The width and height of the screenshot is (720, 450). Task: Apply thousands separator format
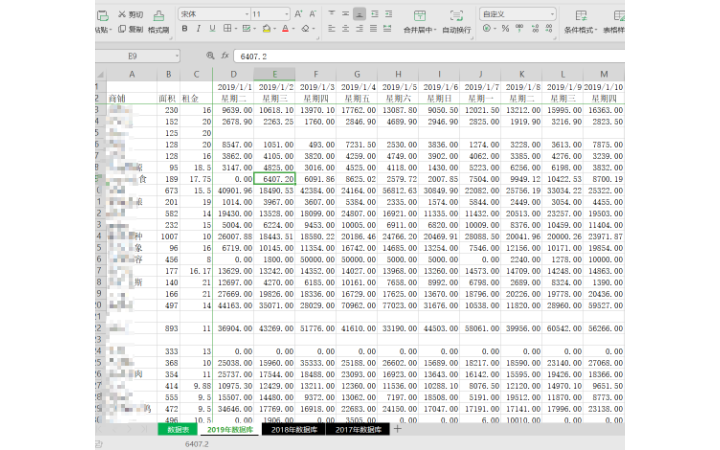pos(520,29)
